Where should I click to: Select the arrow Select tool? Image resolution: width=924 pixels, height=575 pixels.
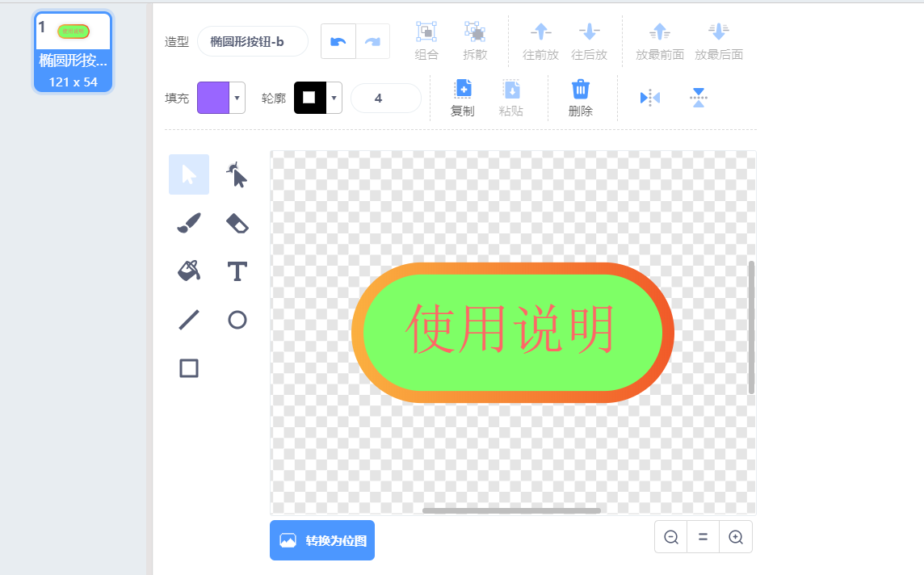[189, 174]
